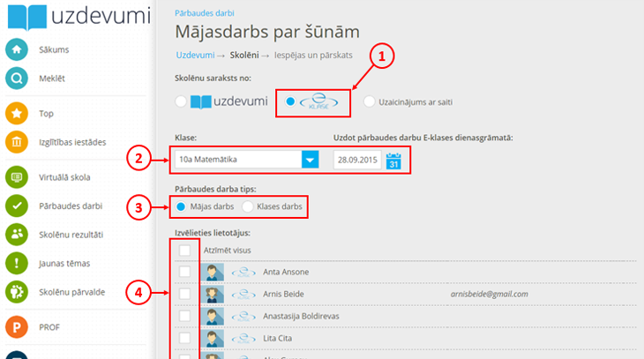644x359 pixels.
Task: Click the Skolēnu rezultāti icon
Action: [x=16, y=234]
